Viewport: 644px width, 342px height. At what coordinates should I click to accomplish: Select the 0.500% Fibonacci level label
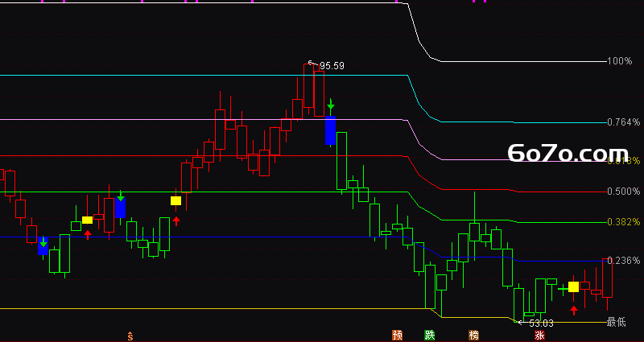(x=623, y=192)
